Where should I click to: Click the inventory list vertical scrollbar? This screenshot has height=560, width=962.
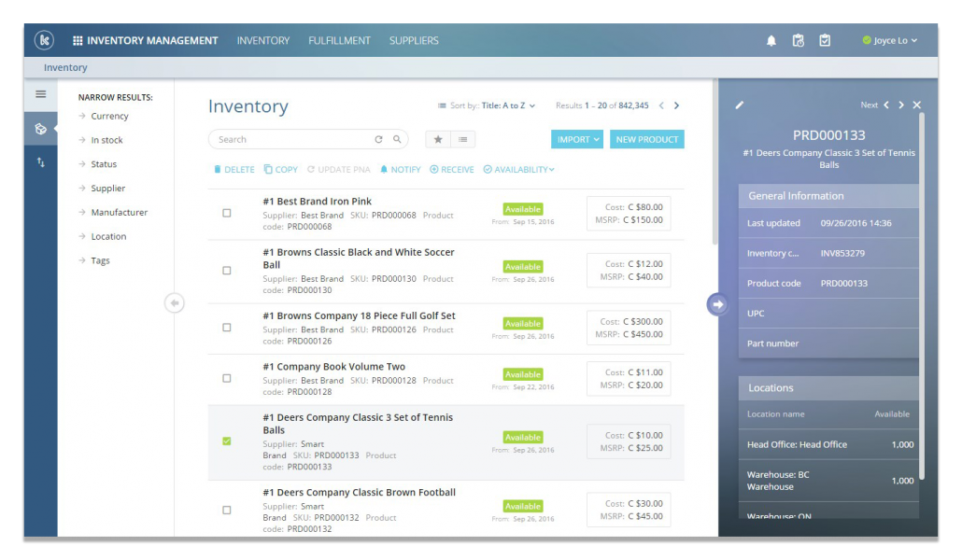point(714,162)
